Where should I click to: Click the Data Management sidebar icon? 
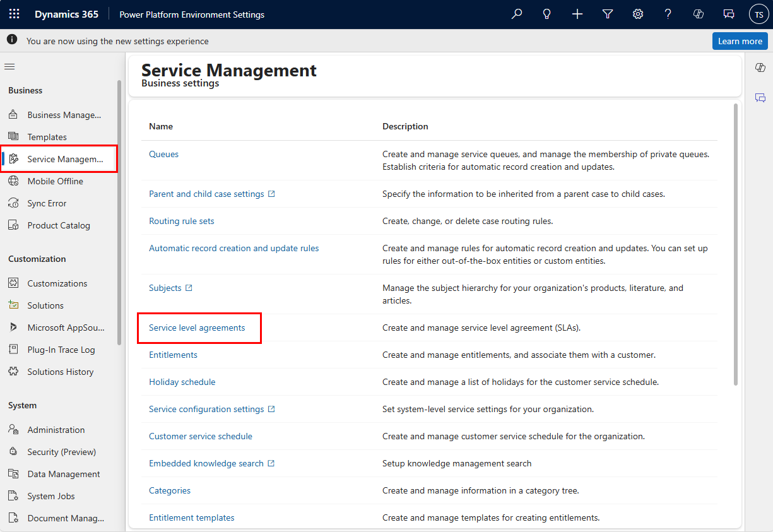[x=13, y=474]
